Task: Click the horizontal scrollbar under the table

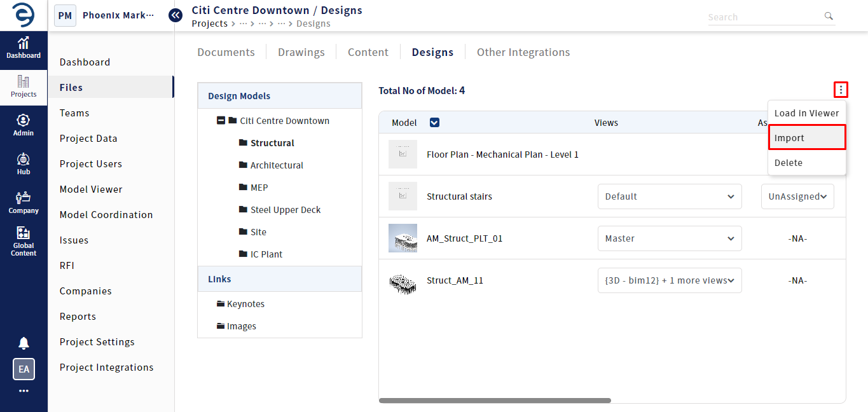Action: [x=495, y=401]
